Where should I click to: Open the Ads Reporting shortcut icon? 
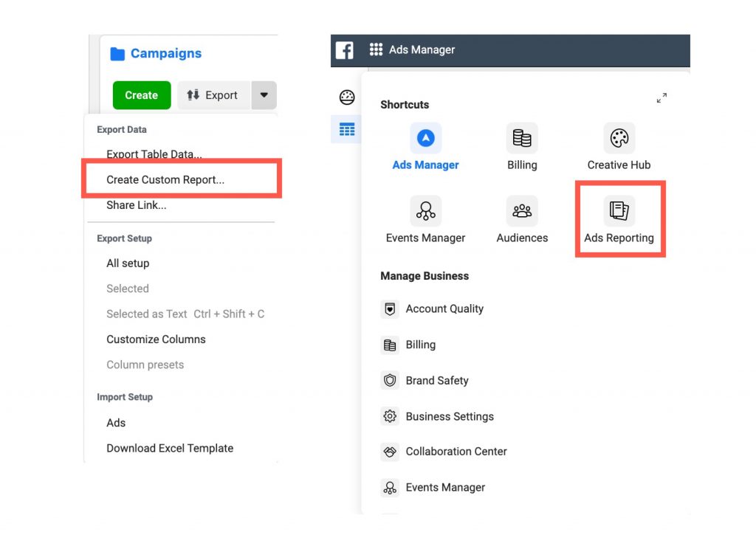tap(619, 210)
